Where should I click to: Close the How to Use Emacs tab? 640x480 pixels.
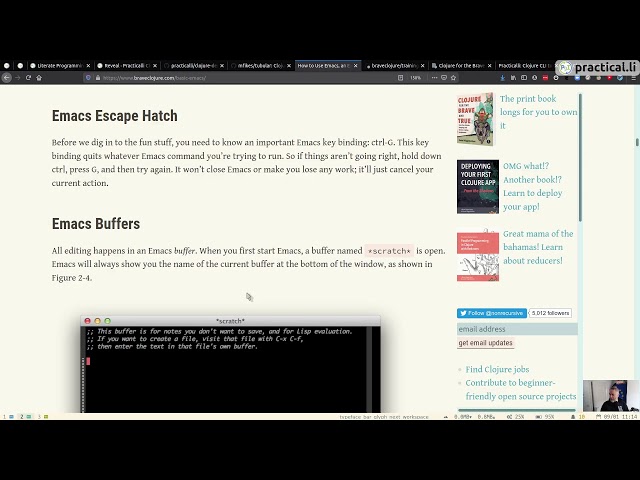point(356,66)
